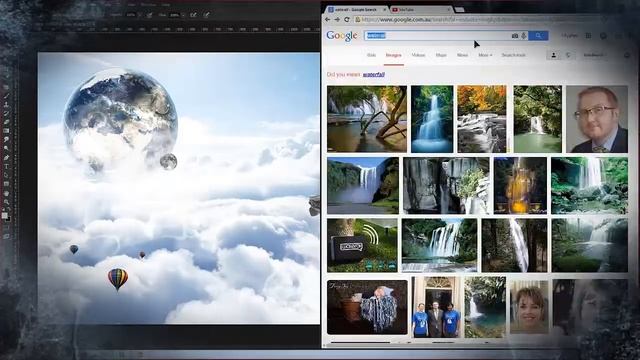Viewport: 640px width, 360px height.
Task: Click the 'waterfall' did-you-mean link
Action: [x=373, y=75]
